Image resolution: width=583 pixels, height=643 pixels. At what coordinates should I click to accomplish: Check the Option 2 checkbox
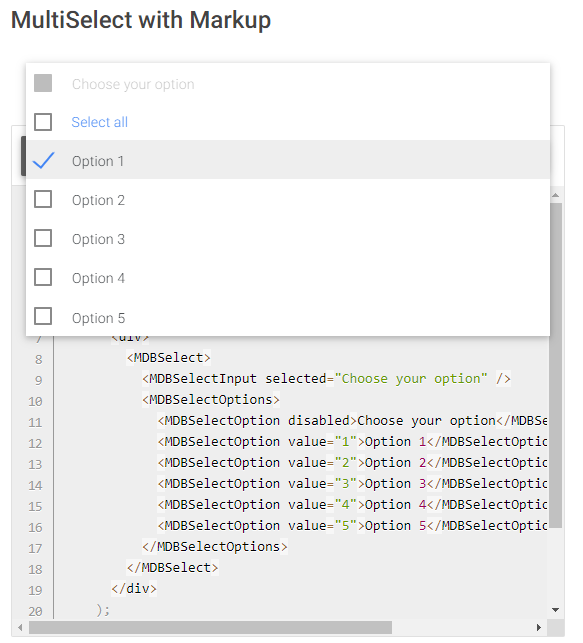[43, 199]
